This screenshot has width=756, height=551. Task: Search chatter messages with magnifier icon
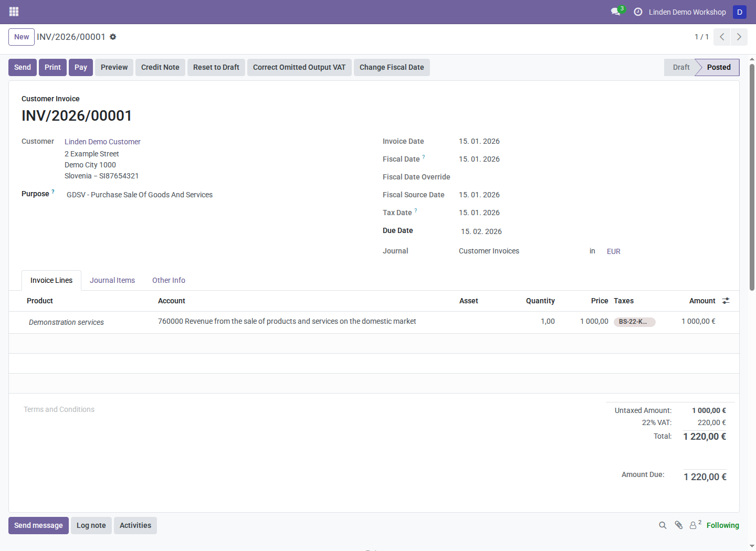coord(663,525)
